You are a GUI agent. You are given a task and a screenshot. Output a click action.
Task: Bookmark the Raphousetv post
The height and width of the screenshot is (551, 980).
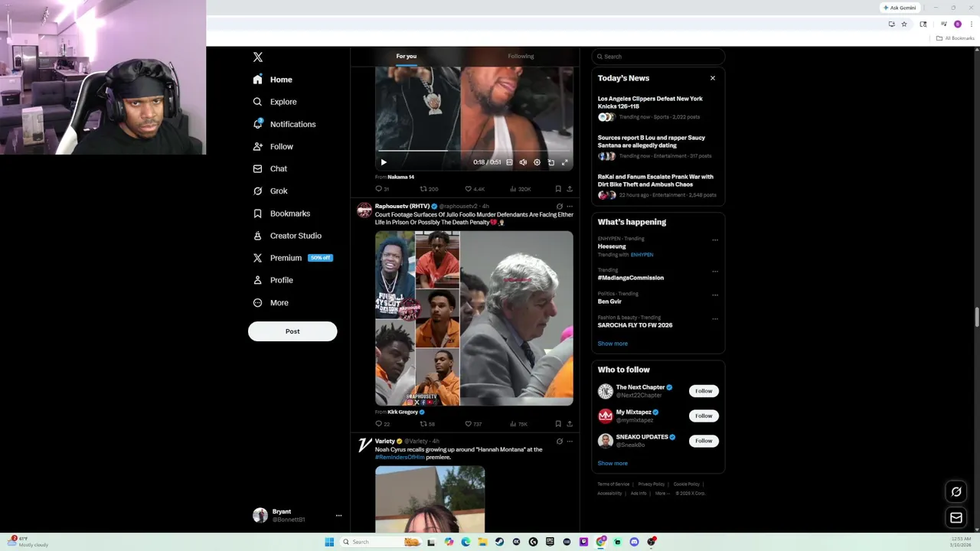[558, 424]
